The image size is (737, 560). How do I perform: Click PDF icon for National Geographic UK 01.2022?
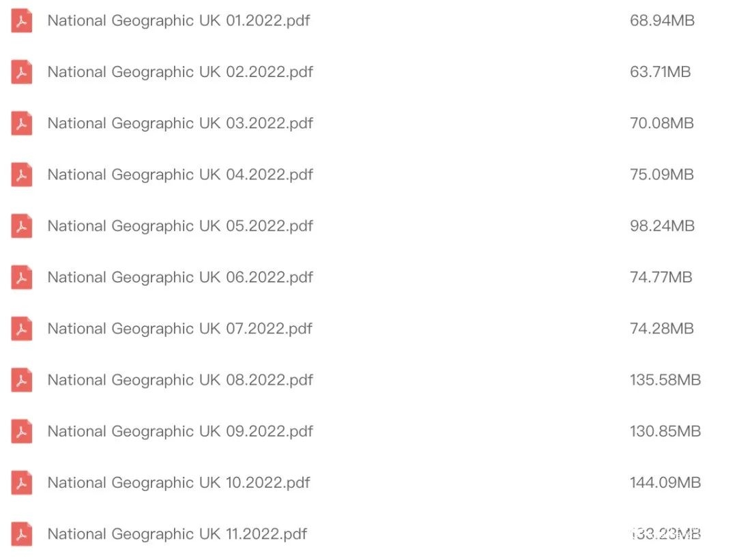(22, 21)
